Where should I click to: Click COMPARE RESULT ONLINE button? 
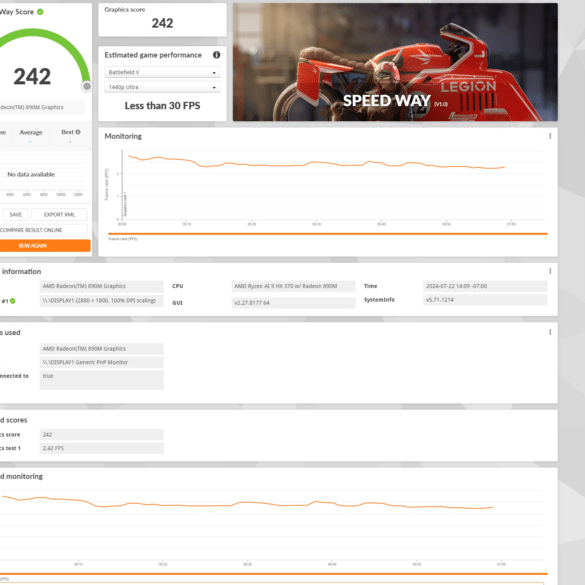(x=43, y=230)
